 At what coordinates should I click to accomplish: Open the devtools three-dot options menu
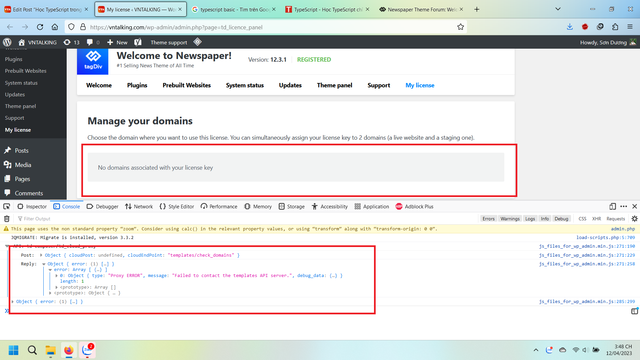click(x=623, y=207)
